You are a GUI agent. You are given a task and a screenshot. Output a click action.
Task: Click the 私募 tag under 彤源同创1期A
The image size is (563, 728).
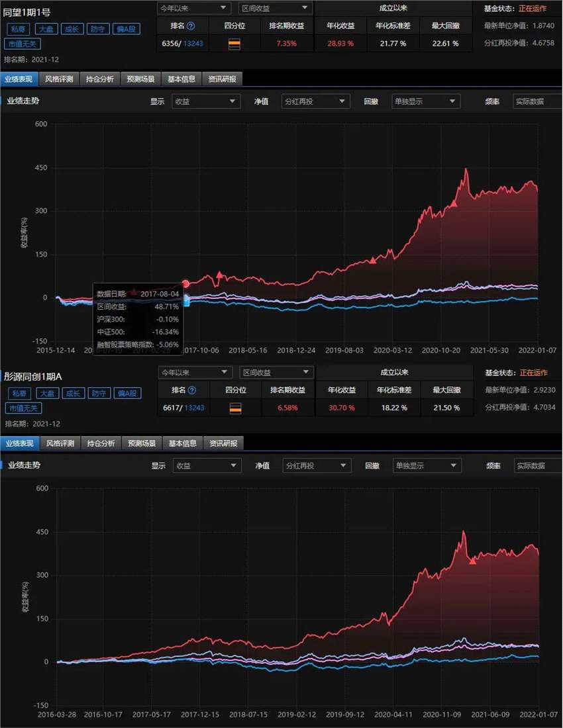click(x=19, y=393)
